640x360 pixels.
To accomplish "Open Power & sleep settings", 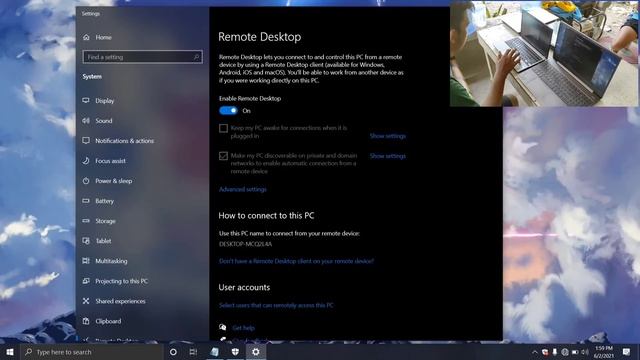I will (x=107, y=181).
